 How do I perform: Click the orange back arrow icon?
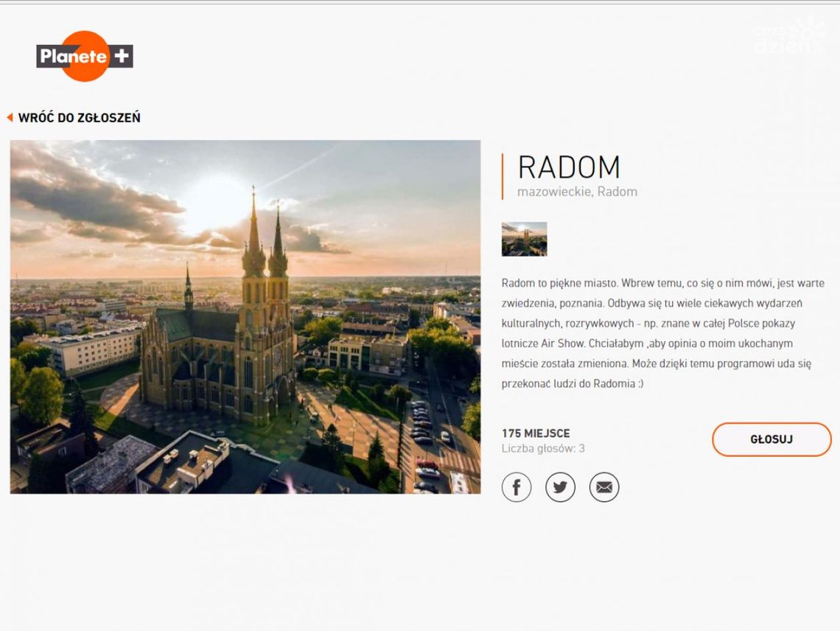pyautogui.click(x=10, y=117)
